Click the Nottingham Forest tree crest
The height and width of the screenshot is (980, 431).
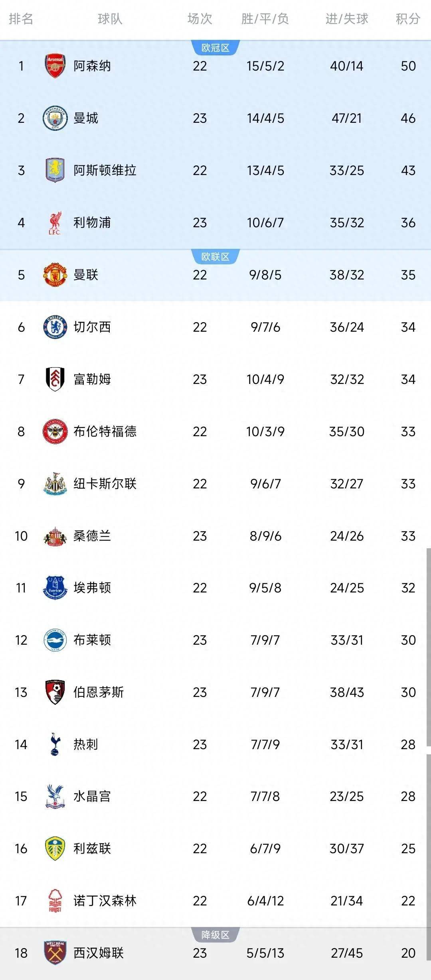point(55,901)
